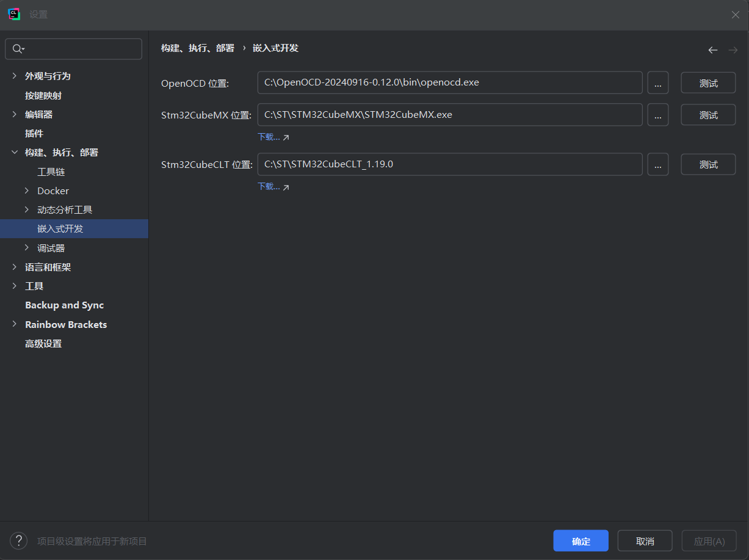
Task: Expand the Docker settings node
Action: 27,191
